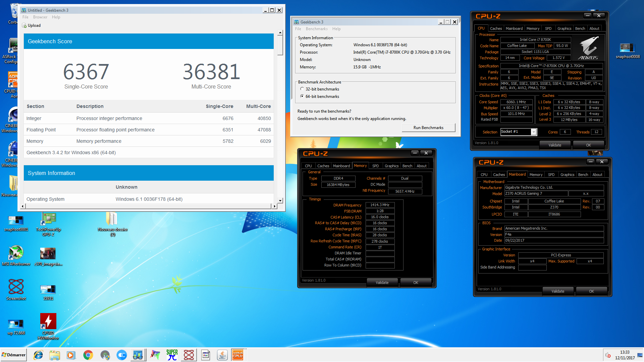Open the File menu in Geekbench results window
Image resolution: width=644 pixels, height=362 pixels.
point(25,17)
